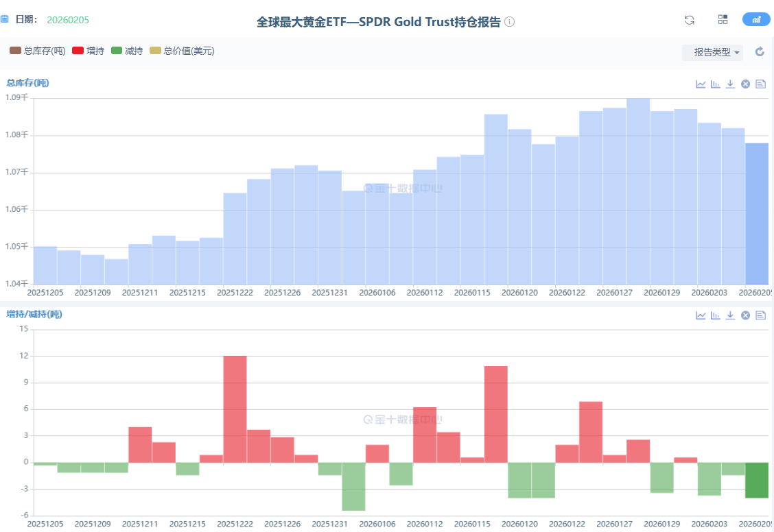Toggle 减持 legend series visibility
This screenshot has width=774, height=532.
click(x=127, y=51)
